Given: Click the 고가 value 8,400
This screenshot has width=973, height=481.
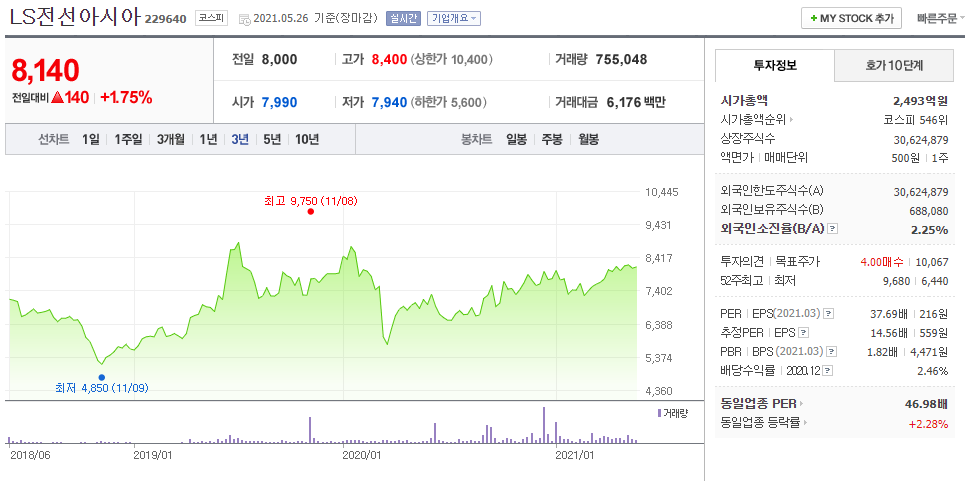Looking at the screenshot, I should 389,60.
